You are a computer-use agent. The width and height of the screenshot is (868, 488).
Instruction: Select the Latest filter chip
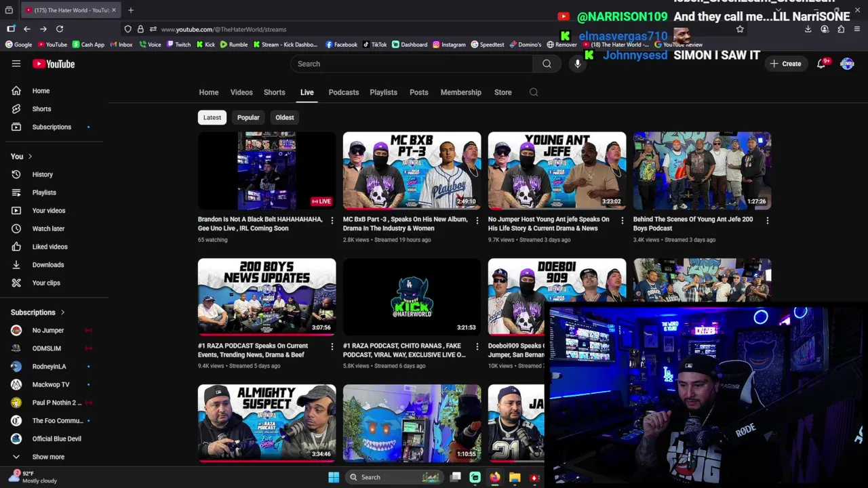212,117
